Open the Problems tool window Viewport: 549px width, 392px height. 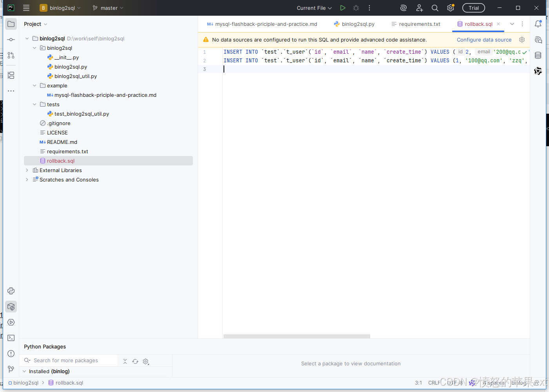pos(11,354)
